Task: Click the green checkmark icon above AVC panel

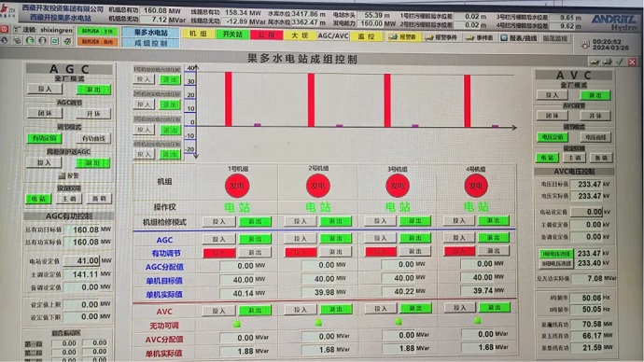Action: pos(620,62)
